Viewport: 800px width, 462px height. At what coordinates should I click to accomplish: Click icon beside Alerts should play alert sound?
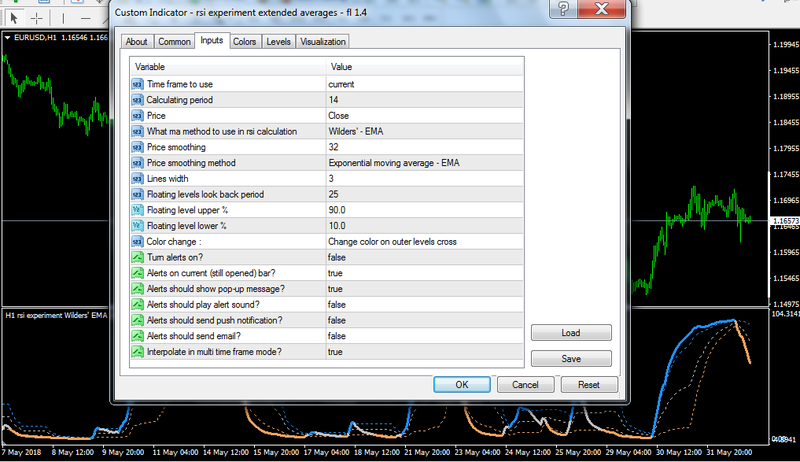[x=137, y=304]
